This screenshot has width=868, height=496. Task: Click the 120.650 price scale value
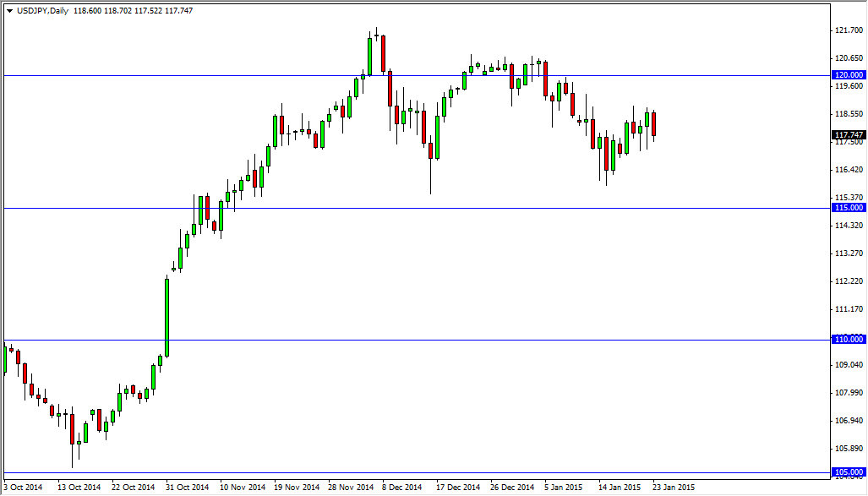coord(849,58)
